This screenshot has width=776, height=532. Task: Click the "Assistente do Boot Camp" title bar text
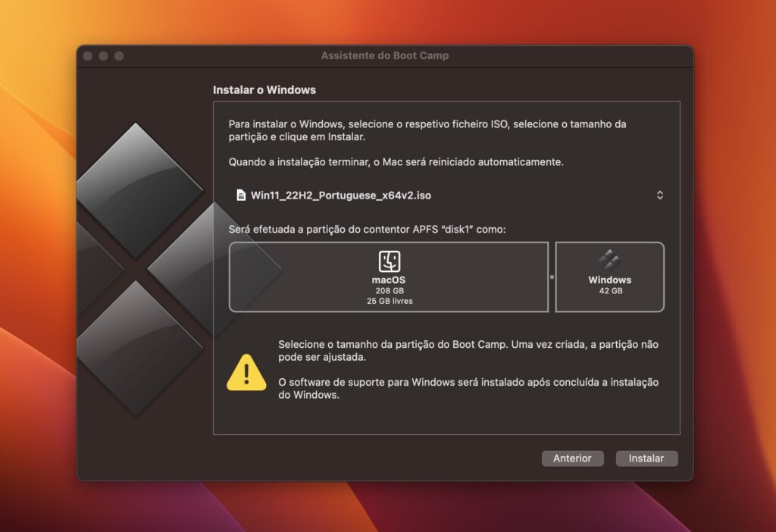coord(384,56)
